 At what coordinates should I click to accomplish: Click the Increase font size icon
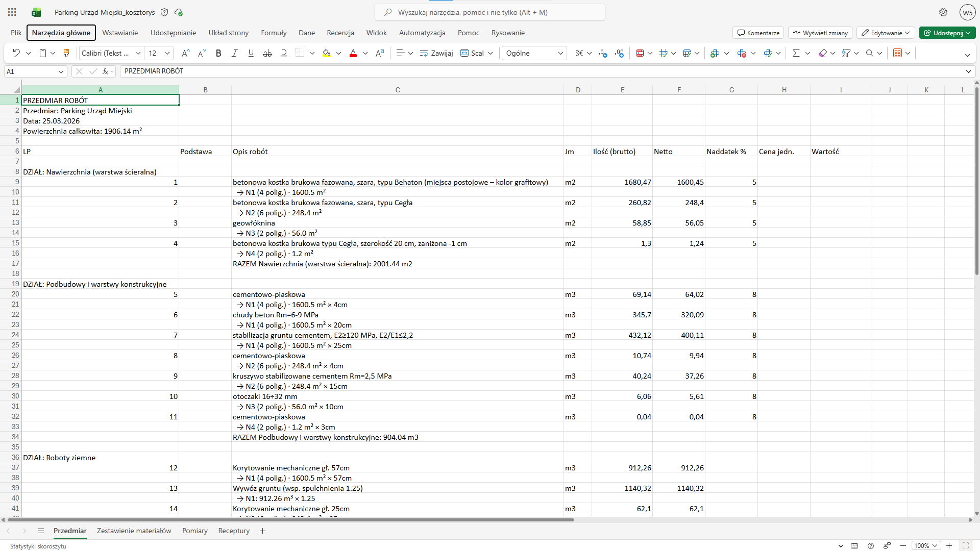185,53
